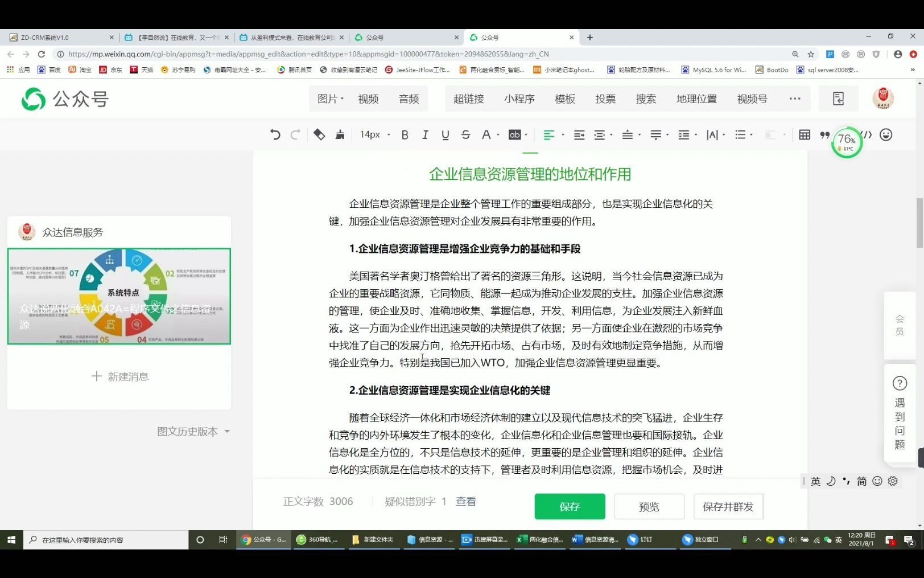Insert an emoji
Screen dimensions: 924x578
886,135
